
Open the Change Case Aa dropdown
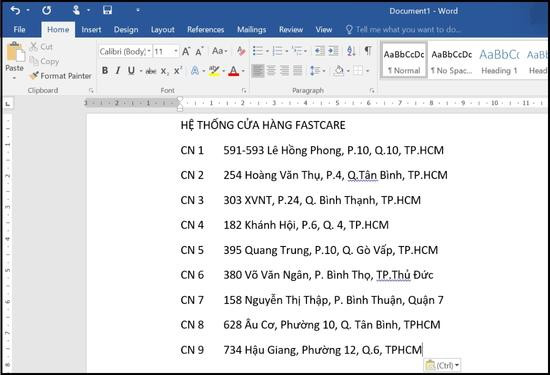tap(220, 51)
